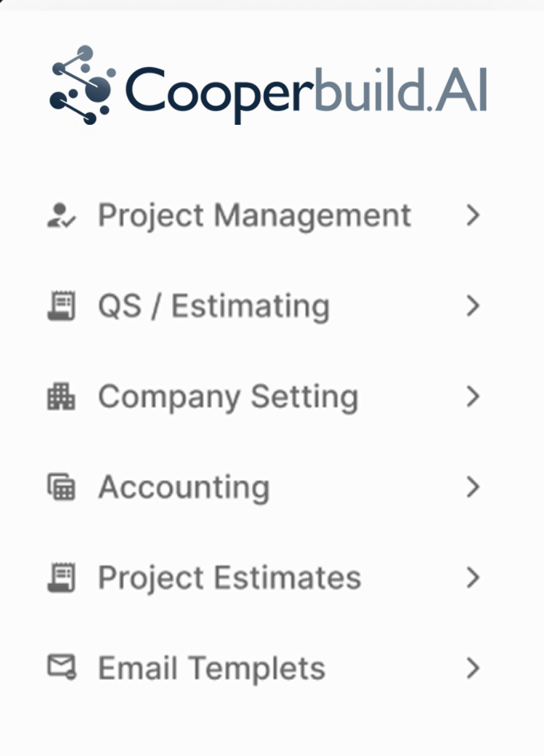Viewport: 544px width, 756px height.
Task: Open the Project Estimates menu label
Action: tap(230, 578)
